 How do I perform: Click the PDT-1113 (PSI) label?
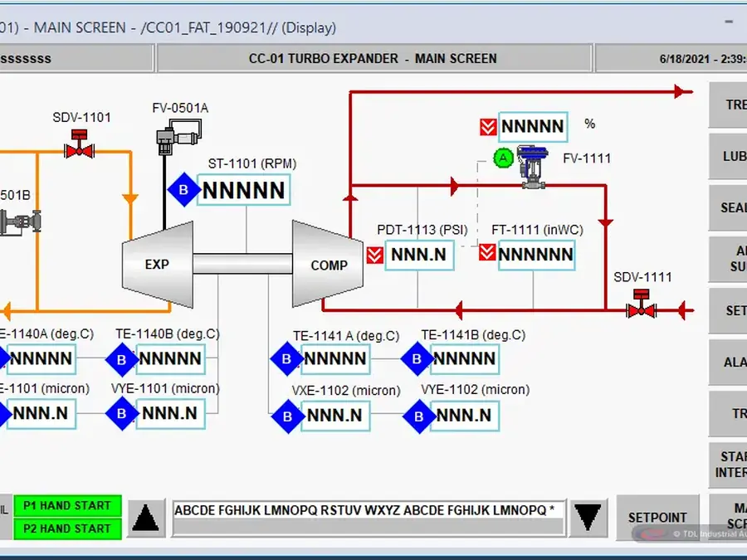pos(422,230)
